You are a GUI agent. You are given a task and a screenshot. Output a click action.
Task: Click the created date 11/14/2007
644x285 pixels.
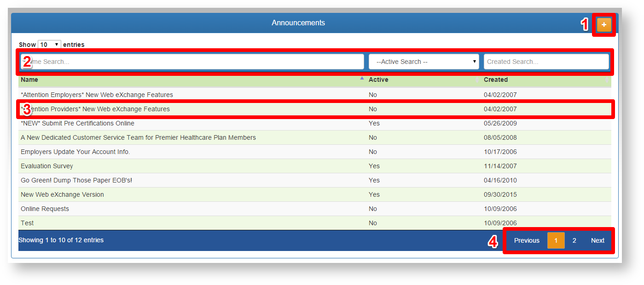[x=500, y=166]
